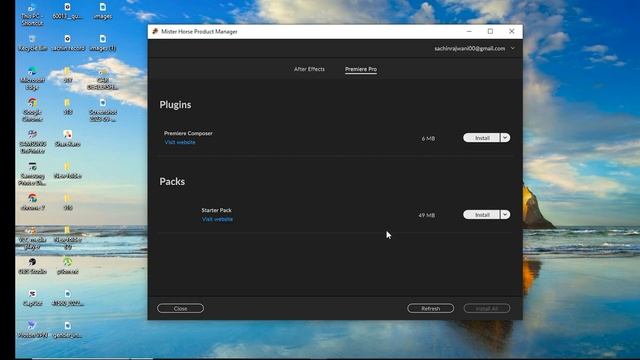Minimize the Product Manager window
This screenshot has height=360, width=640.
click(x=469, y=31)
